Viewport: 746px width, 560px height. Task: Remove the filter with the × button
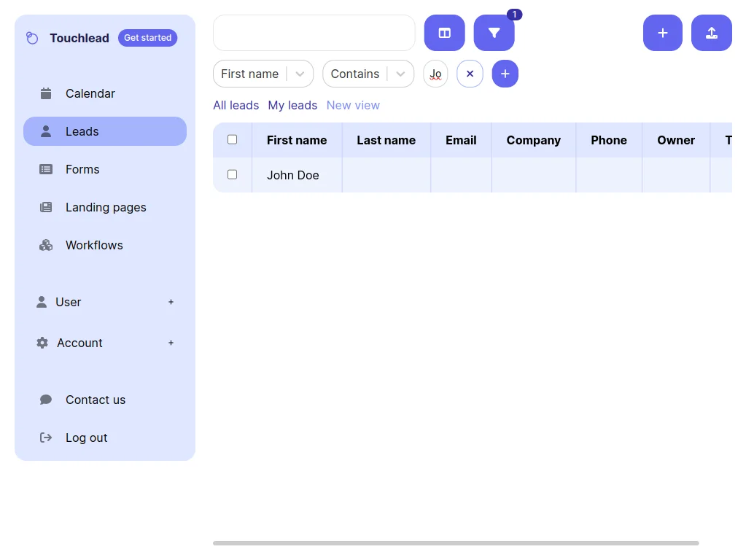point(470,74)
